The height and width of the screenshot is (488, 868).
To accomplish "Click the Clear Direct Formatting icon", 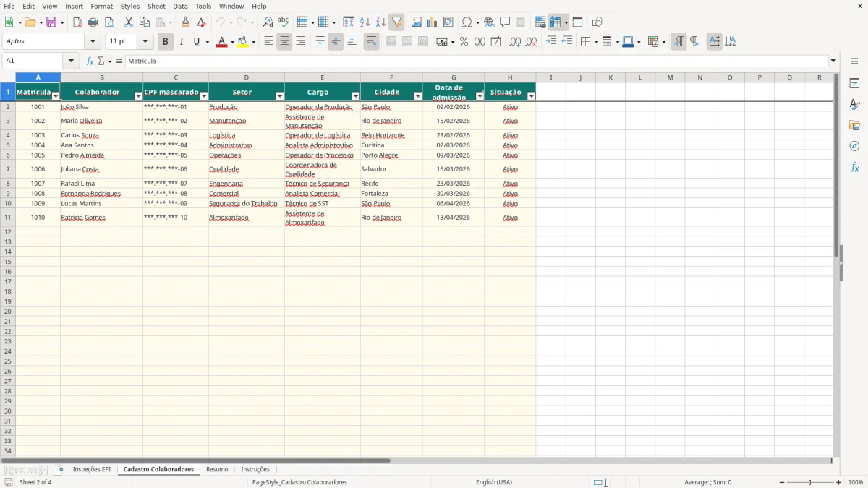I will pos(202,22).
